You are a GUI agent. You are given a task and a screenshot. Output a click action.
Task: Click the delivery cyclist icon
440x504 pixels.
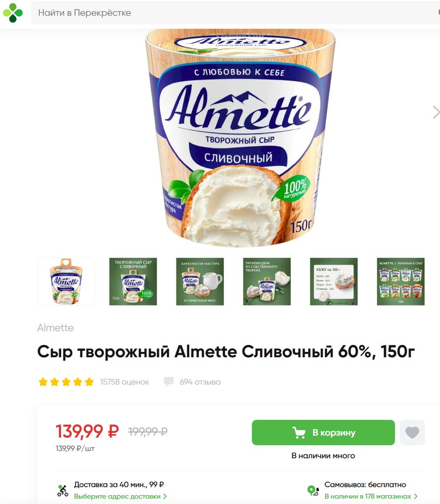point(63,491)
